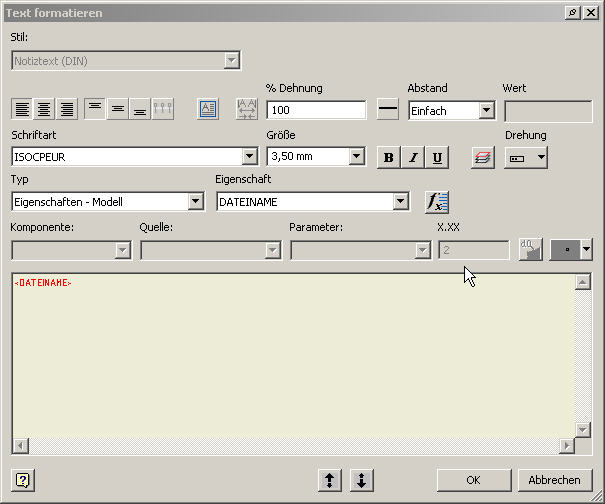Viewport: 605px width, 504px height.
Task: Click the vertical scrollbar up arrow
Action: click(x=583, y=282)
